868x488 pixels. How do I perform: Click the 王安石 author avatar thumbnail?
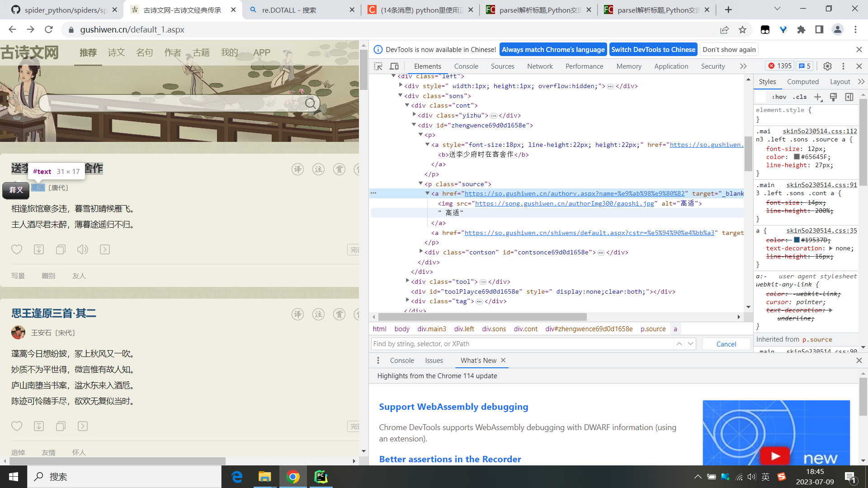coord(18,333)
